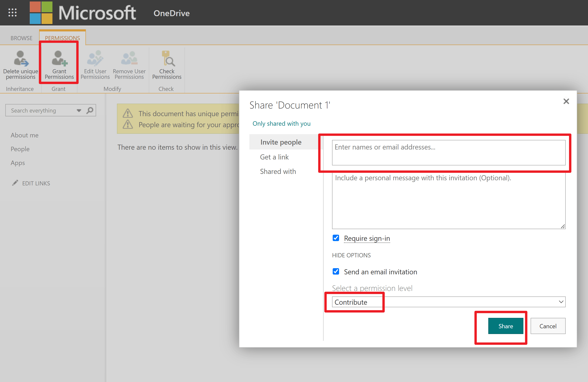
Task: Cancel the sharing dialog
Action: click(x=548, y=326)
